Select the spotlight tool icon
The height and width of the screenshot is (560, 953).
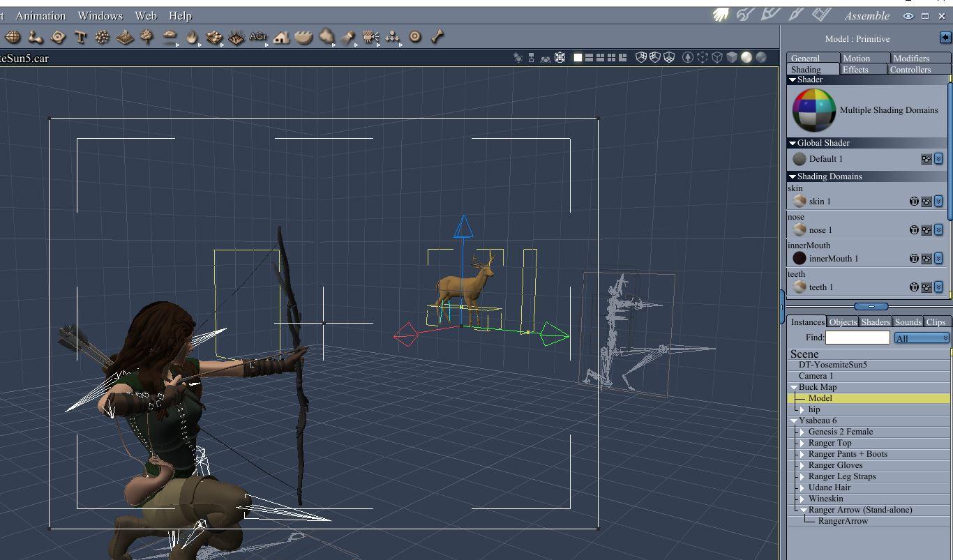pos(348,37)
